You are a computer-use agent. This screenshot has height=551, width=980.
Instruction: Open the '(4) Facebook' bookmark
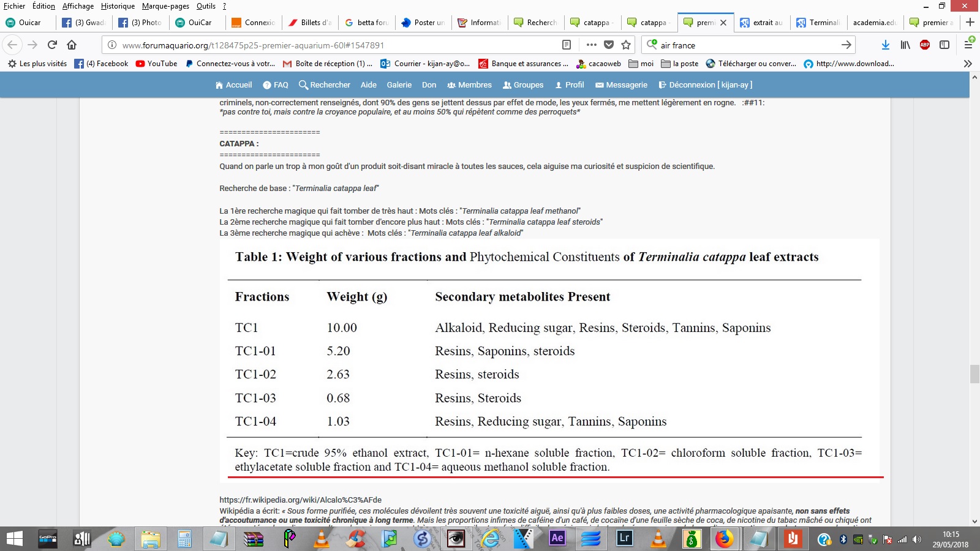pyautogui.click(x=101, y=64)
